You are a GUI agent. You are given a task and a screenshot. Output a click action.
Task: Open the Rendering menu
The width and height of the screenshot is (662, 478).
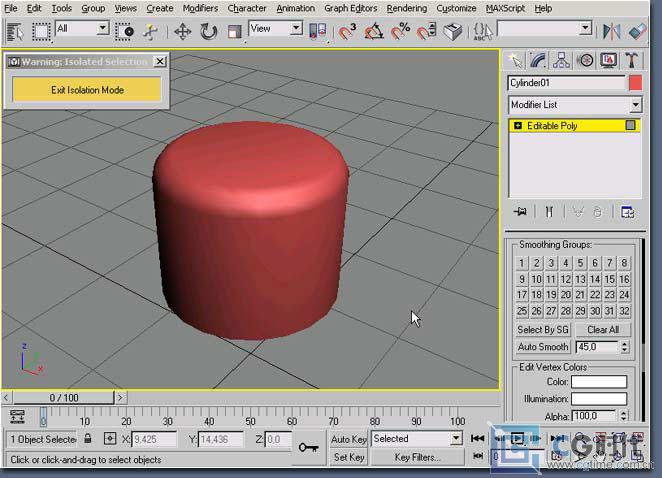pyautogui.click(x=407, y=8)
